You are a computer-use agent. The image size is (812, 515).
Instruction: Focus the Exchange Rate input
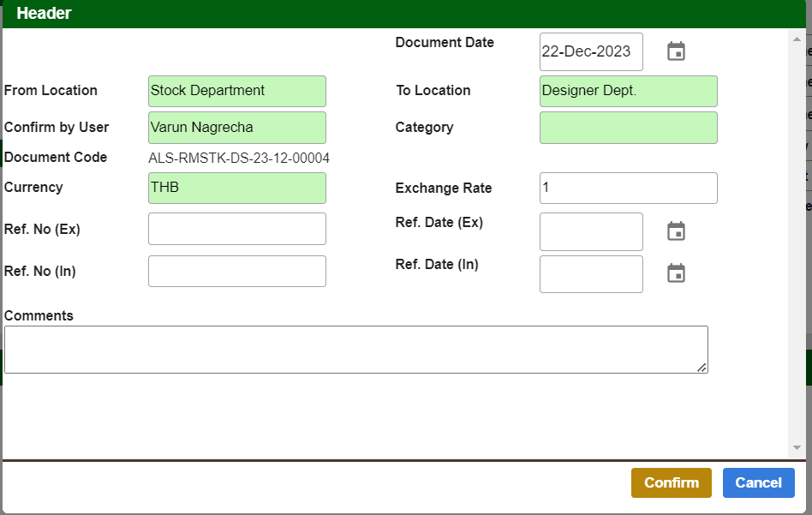[x=628, y=189]
